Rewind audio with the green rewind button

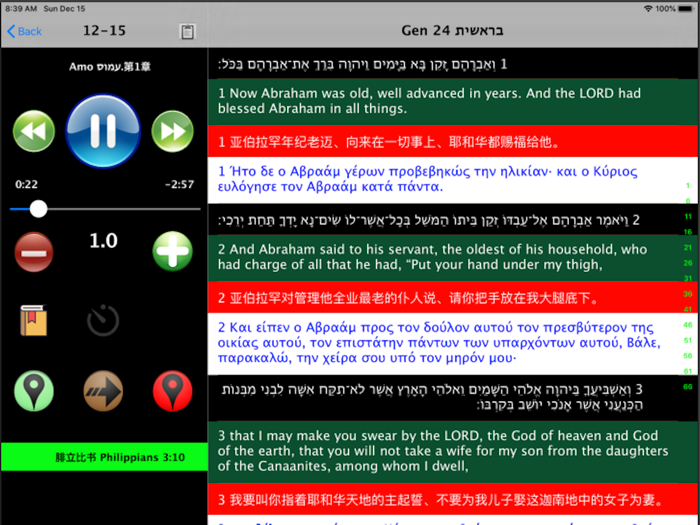click(34, 131)
